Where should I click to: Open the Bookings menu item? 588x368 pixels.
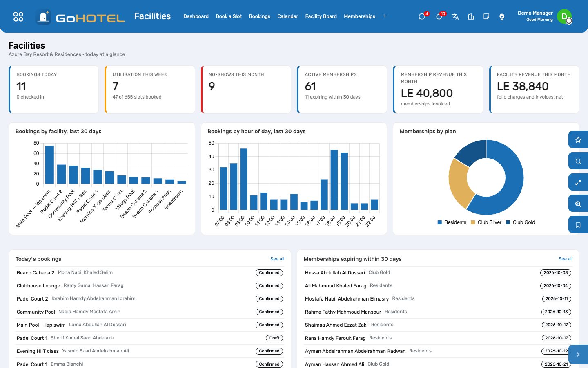click(259, 16)
